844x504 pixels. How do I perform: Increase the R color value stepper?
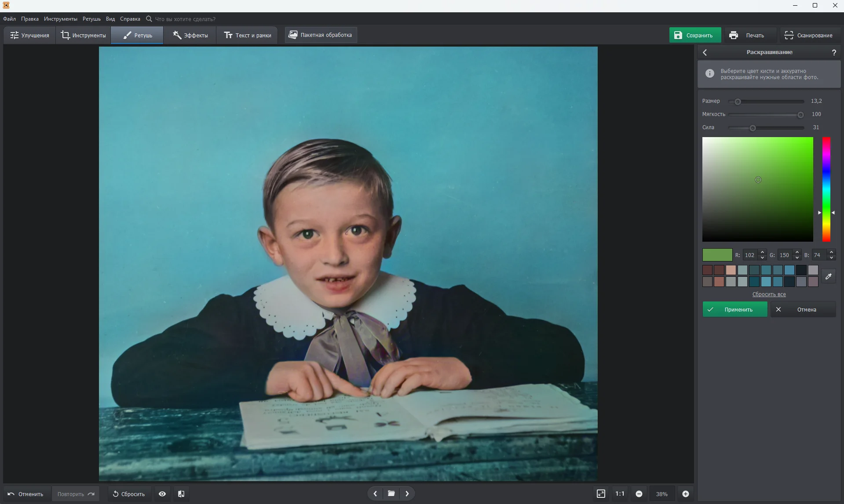click(762, 252)
